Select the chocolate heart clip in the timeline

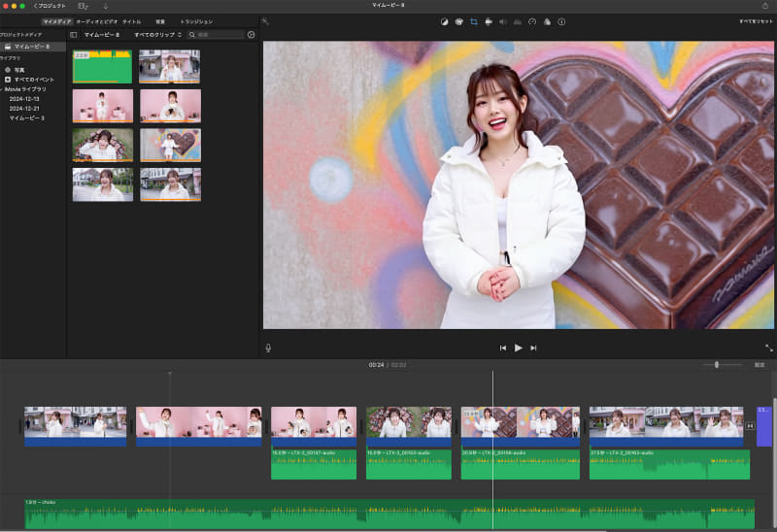pos(521,426)
